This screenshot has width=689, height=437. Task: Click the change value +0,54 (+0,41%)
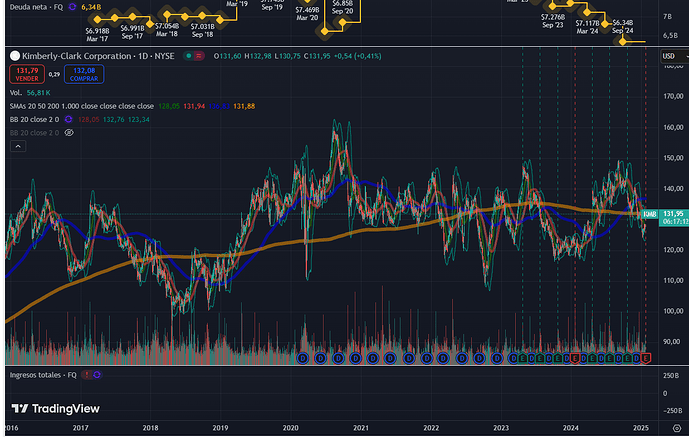click(x=358, y=56)
